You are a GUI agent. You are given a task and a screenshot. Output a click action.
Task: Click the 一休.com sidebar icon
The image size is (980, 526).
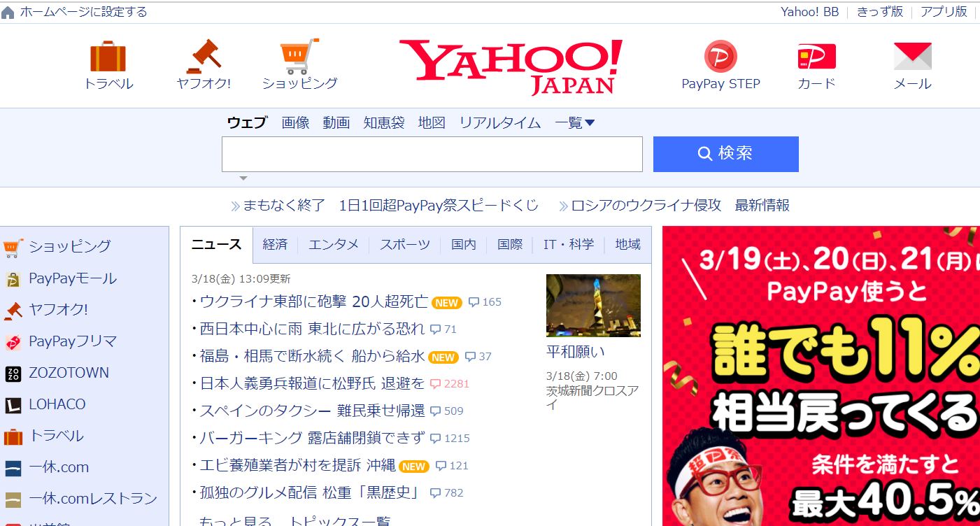tap(13, 468)
